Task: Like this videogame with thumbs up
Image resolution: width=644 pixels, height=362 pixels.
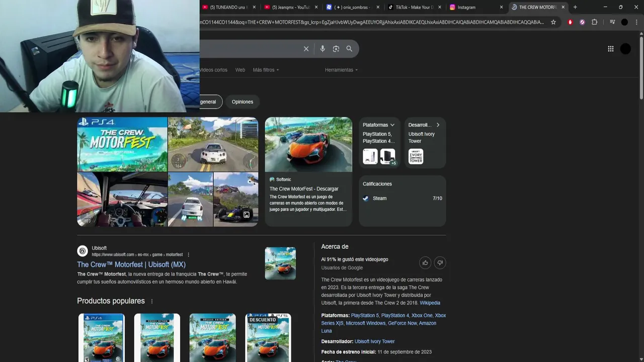Action: 425,262
